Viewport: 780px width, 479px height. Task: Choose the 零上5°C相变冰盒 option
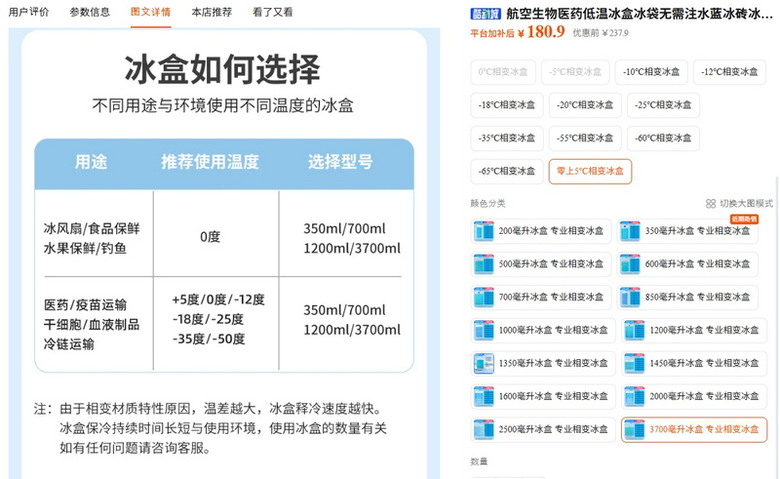(590, 172)
